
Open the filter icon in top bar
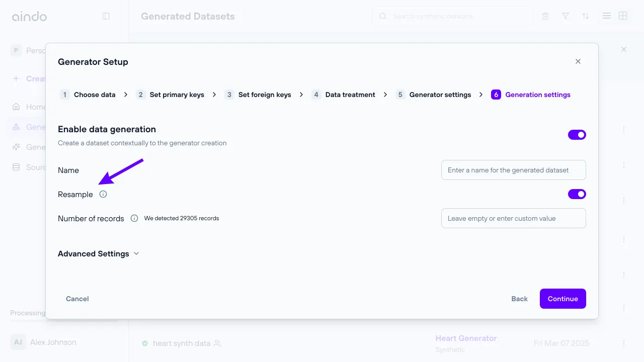(x=566, y=16)
